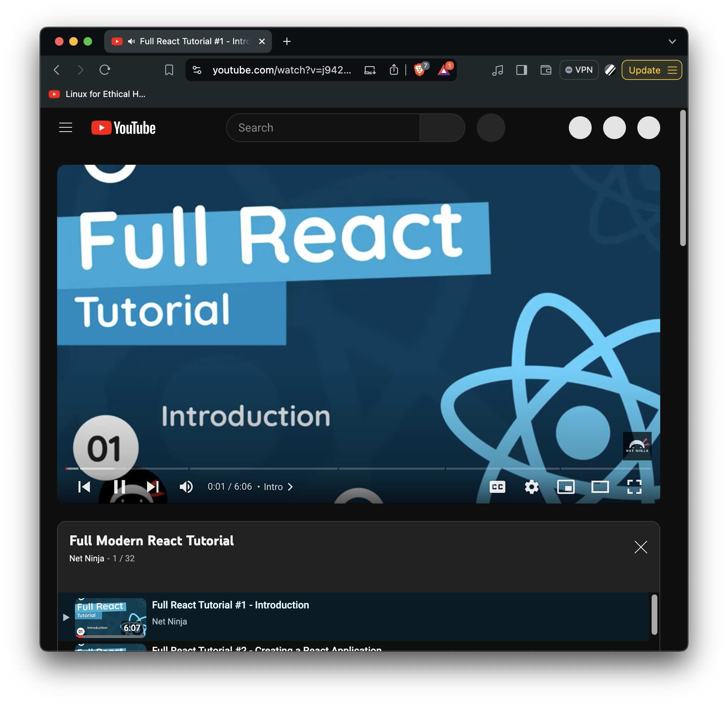The height and width of the screenshot is (704, 728).
Task: Expand the tab search dropdown chevron
Action: [x=672, y=41]
